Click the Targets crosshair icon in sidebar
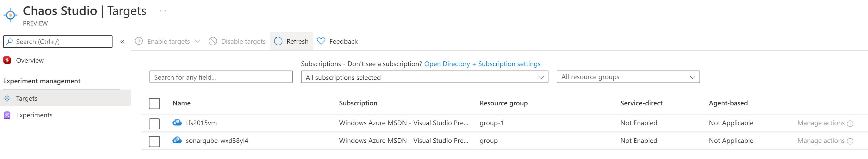The height and width of the screenshot is (159, 868). [x=7, y=98]
